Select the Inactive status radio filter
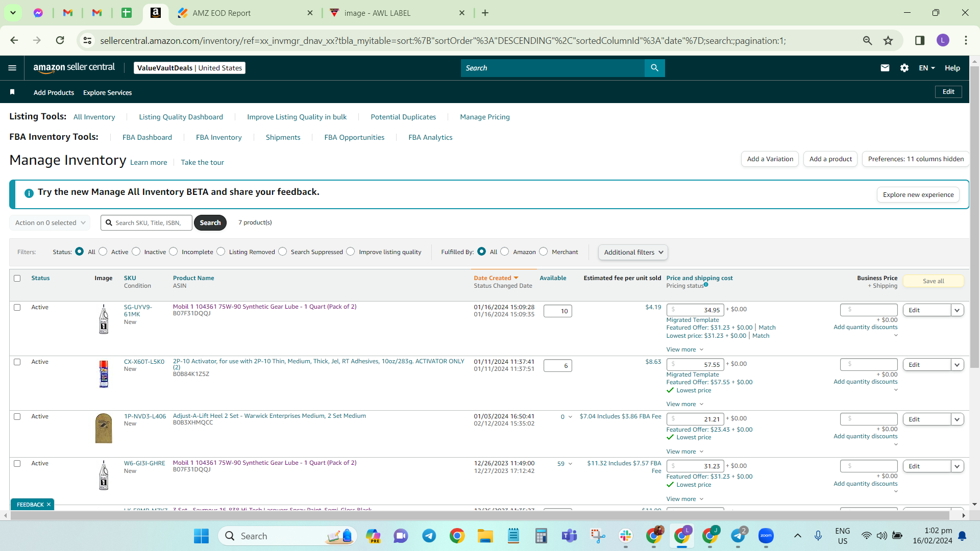Image resolution: width=980 pixels, height=551 pixels. (x=136, y=252)
